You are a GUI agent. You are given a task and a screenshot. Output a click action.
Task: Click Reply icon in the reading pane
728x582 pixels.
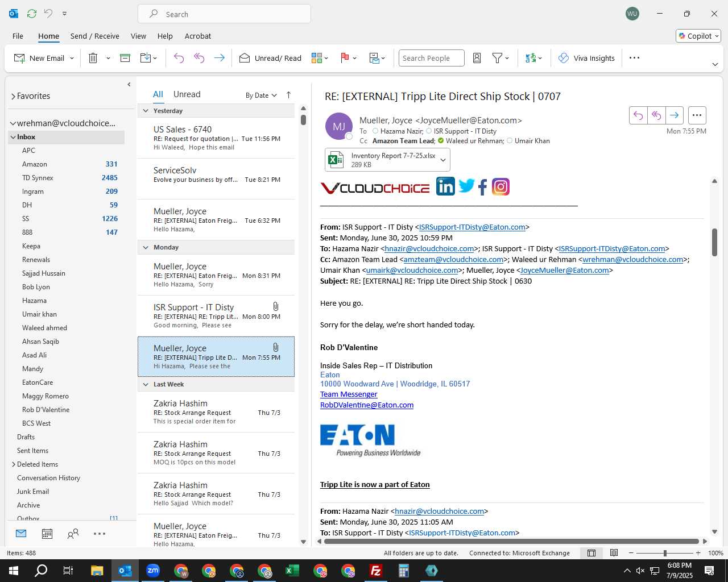point(638,115)
